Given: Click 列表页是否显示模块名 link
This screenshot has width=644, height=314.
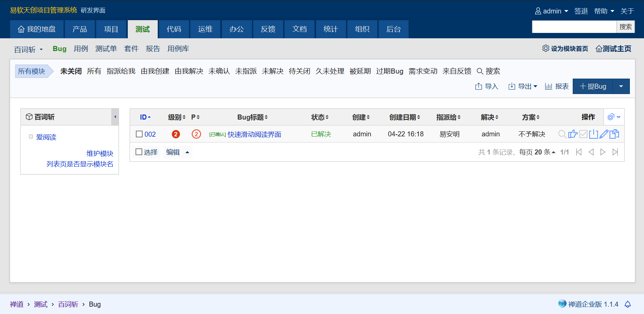Looking at the screenshot, I should tap(80, 164).
